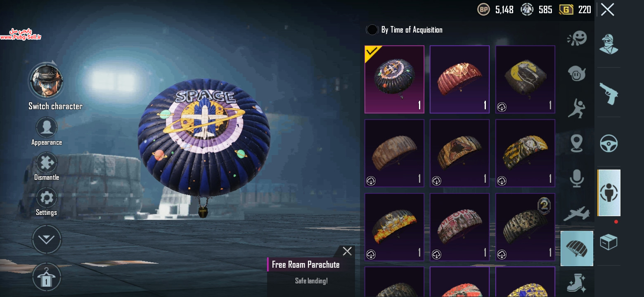This screenshot has height=297, width=644.
Task: Close the Free Roam Parachute tooltip
Action: [347, 251]
